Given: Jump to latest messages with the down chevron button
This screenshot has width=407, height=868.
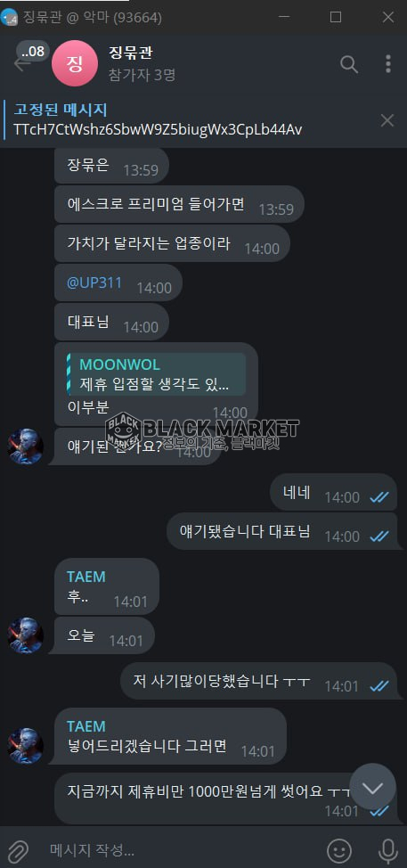Looking at the screenshot, I should tap(373, 787).
